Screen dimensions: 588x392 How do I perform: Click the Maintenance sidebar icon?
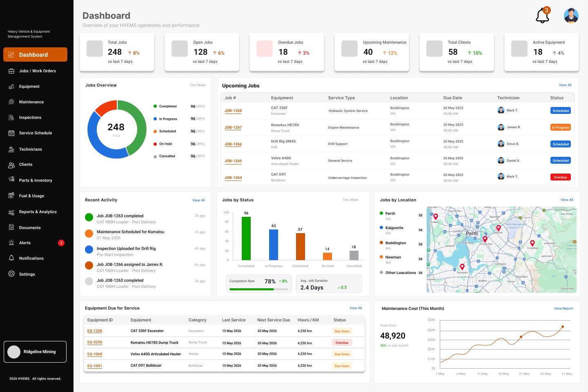(x=11, y=102)
